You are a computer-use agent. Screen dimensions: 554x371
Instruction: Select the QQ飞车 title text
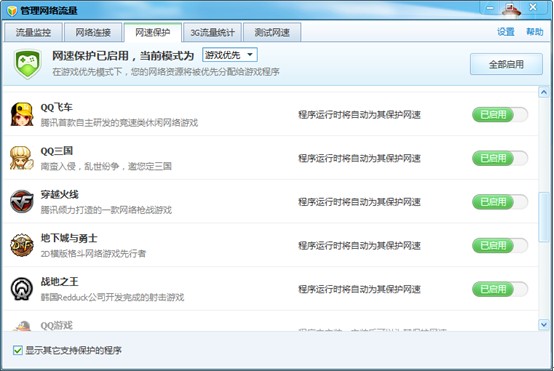tap(57, 107)
